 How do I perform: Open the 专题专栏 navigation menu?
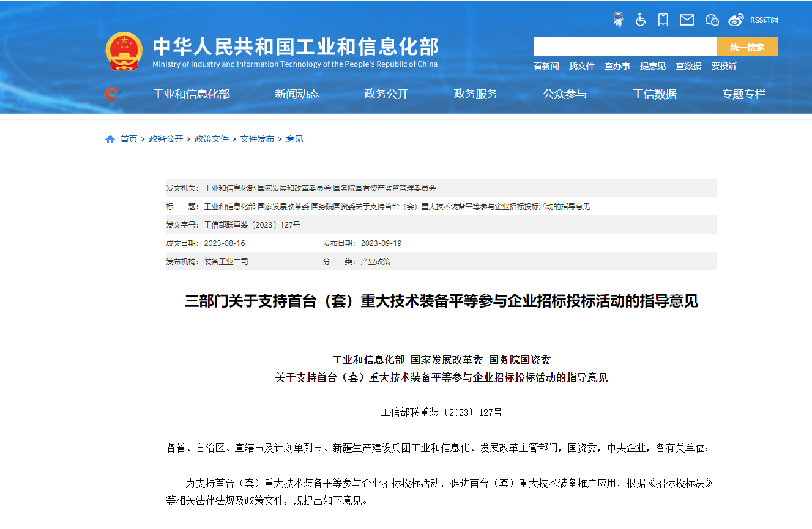[744, 94]
